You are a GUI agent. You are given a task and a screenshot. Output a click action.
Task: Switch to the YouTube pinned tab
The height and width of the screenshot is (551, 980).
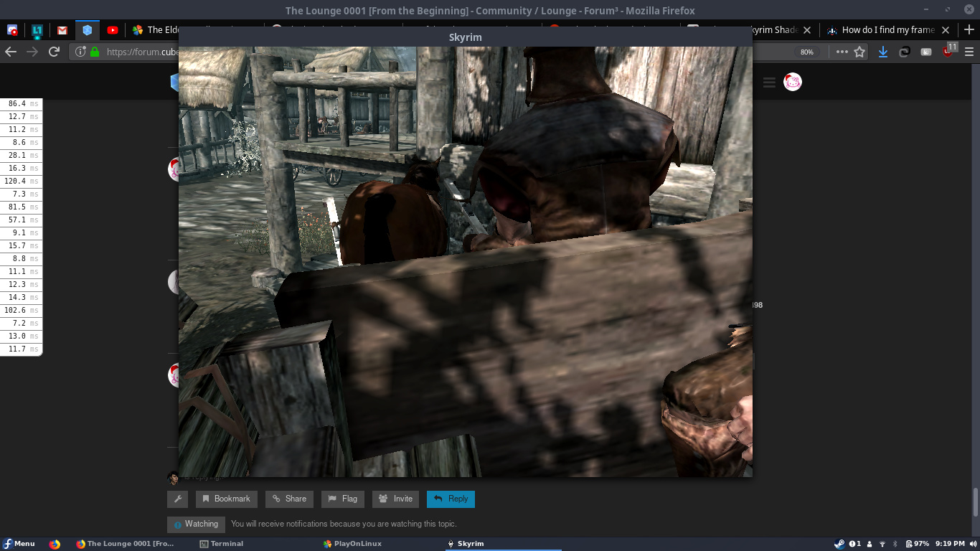pos(113,30)
